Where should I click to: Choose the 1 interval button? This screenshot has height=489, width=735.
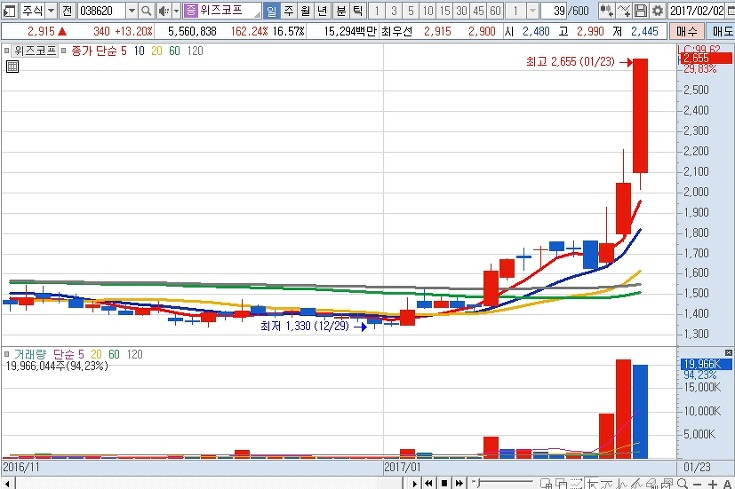(x=377, y=10)
